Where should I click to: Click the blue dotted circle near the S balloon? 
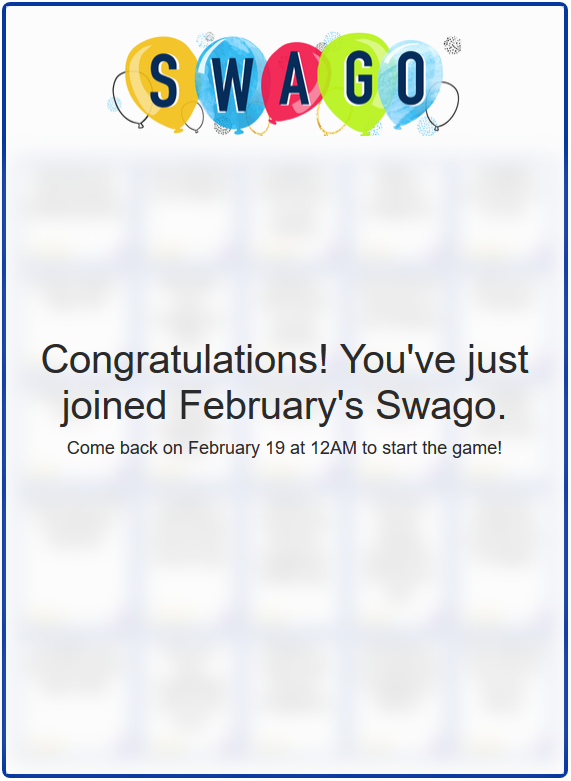pyautogui.click(x=114, y=104)
